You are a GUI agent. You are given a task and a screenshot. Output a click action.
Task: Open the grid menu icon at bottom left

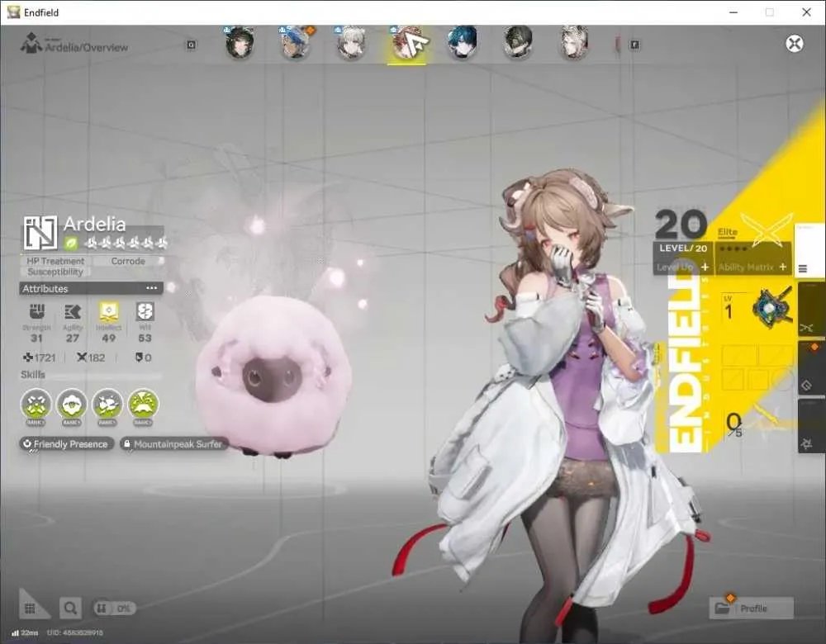tap(30, 608)
